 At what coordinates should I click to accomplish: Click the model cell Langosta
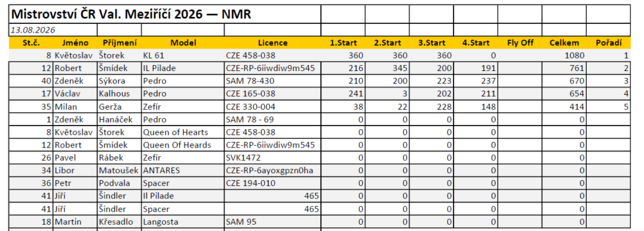tap(183, 222)
